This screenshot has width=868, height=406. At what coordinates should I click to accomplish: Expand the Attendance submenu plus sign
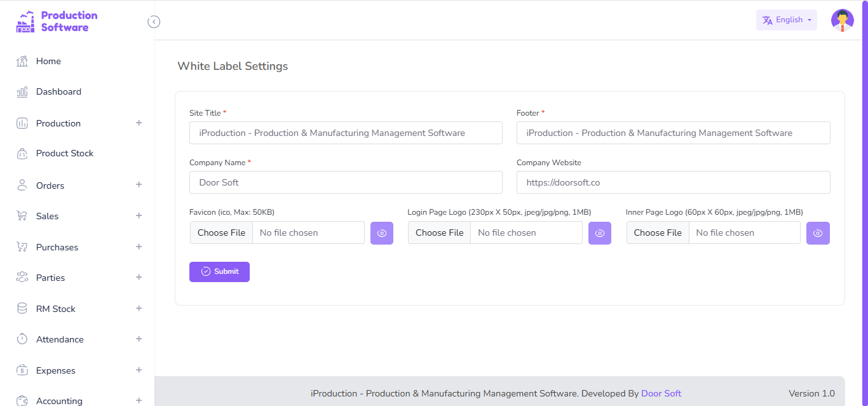pos(139,339)
